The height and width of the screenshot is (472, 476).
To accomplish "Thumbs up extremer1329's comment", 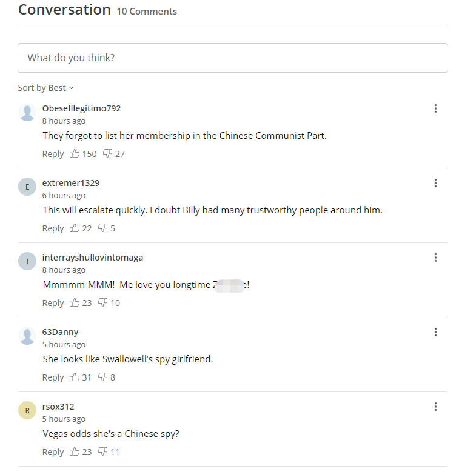I will (x=75, y=228).
